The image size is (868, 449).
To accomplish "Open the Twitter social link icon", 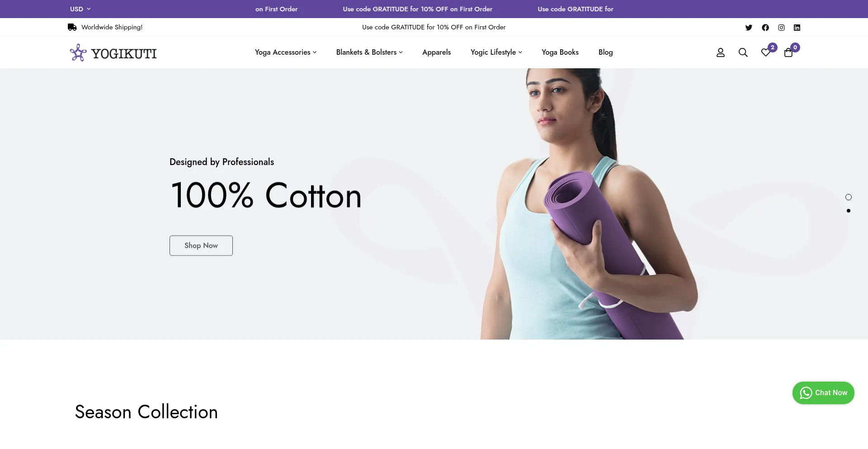I will tap(749, 28).
